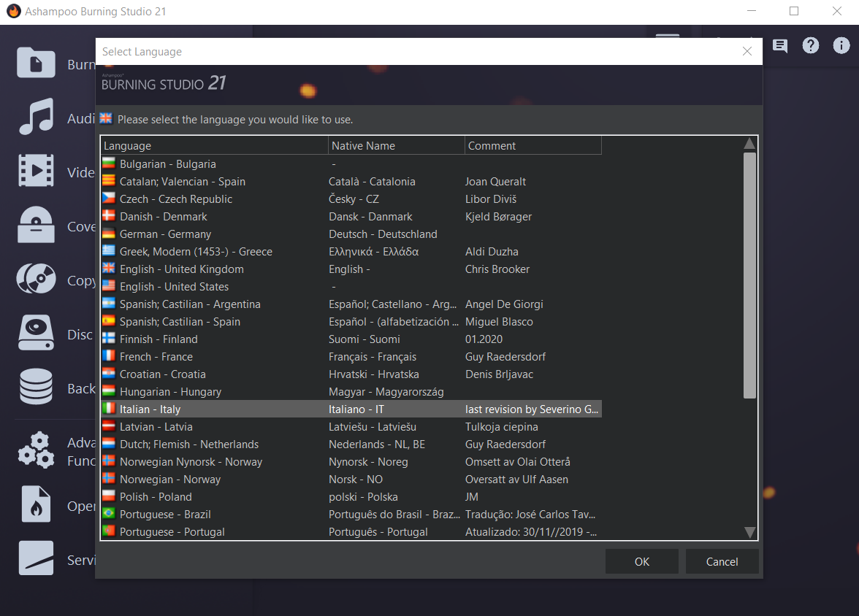Click the Bulgarian flag icon

pos(109,163)
